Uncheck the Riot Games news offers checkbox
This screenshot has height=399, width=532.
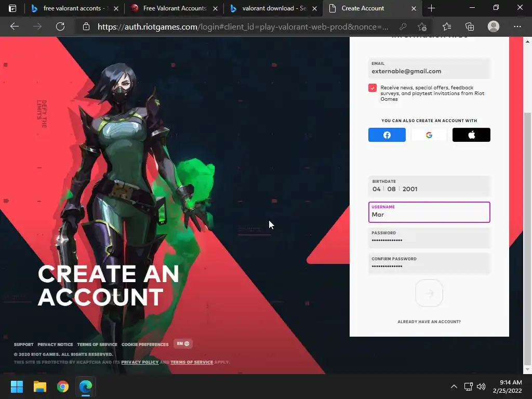[372, 88]
